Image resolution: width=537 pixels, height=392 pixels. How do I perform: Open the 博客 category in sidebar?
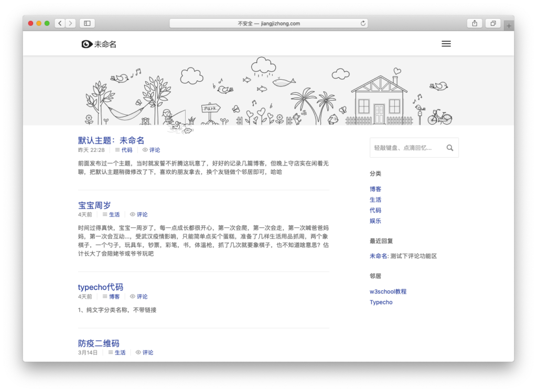pos(375,189)
